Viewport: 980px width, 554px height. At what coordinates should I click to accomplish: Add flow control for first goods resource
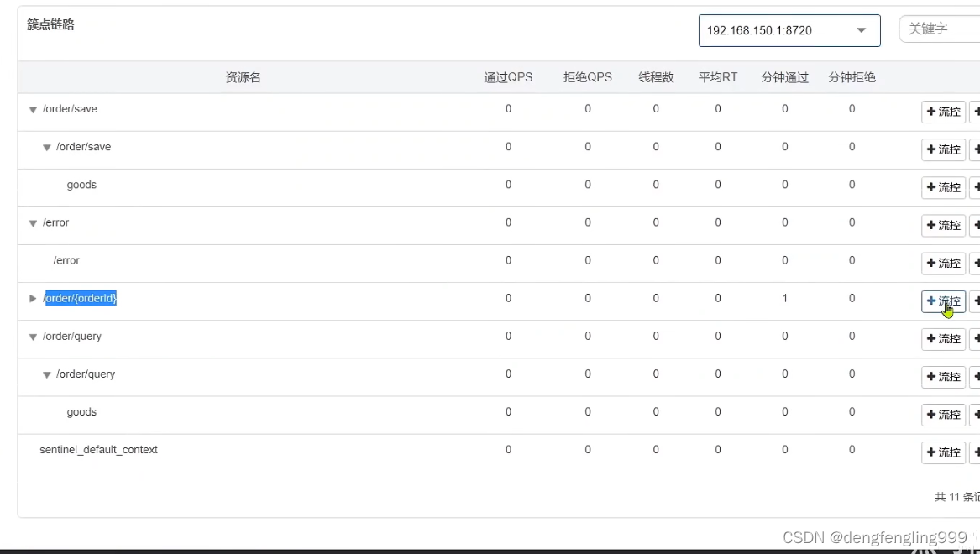[943, 187]
